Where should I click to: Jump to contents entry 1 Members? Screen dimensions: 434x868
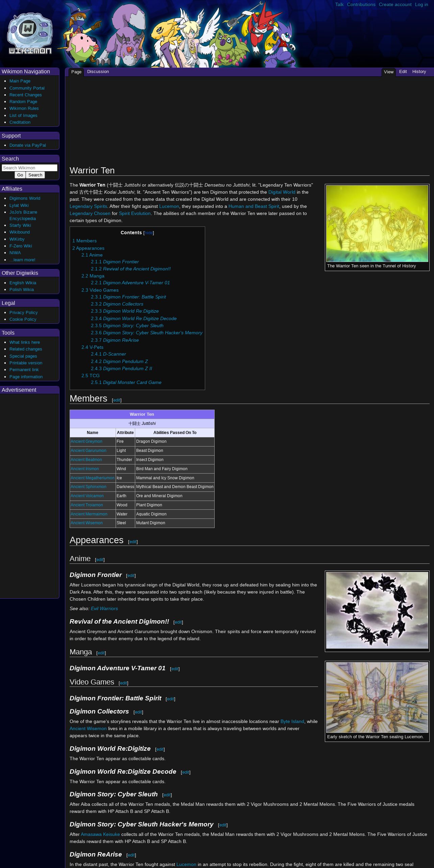[x=85, y=241]
